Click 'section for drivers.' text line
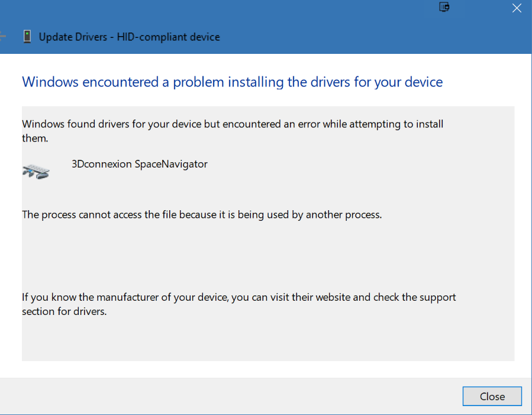532x415 pixels. click(65, 311)
